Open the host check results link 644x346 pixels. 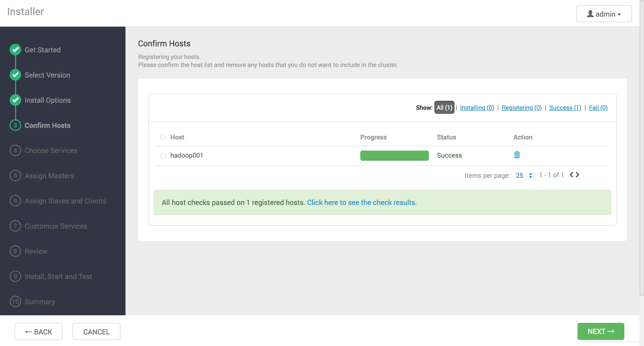click(x=362, y=202)
